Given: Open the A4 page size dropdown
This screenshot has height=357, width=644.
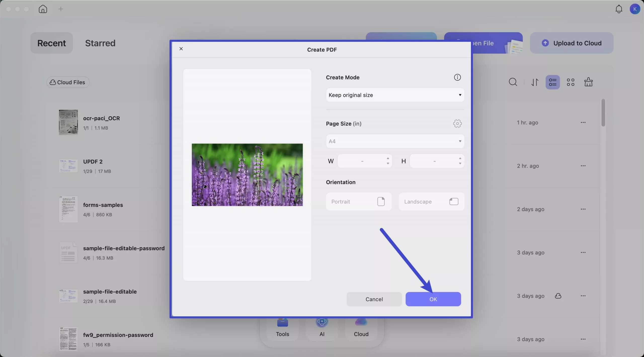Looking at the screenshot, I should coord(395,141).
